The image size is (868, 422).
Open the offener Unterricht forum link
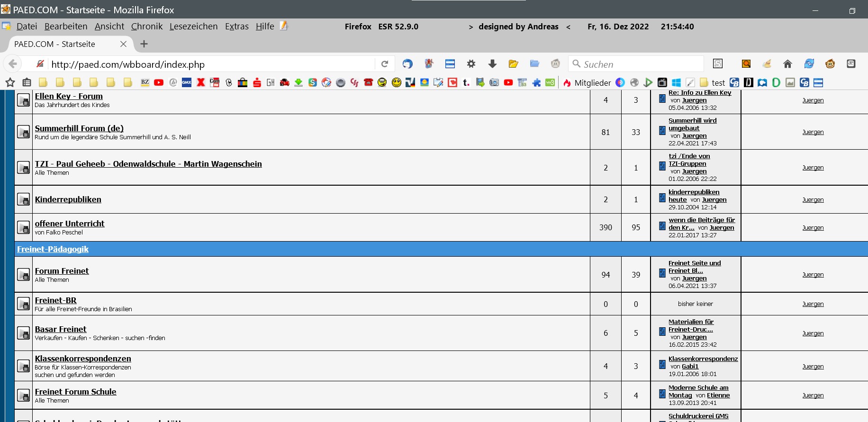pyautogui.click(x=70, y=224)
